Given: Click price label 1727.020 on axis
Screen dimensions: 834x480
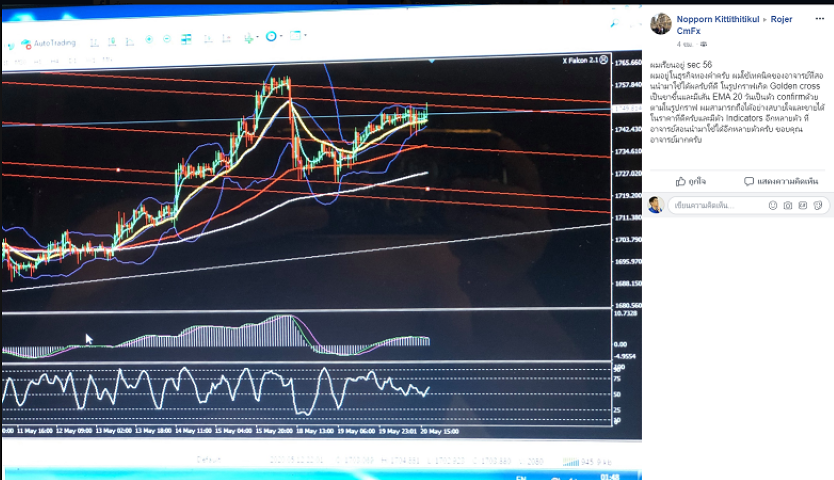Looking at the screenshot, I should (628, 173).
